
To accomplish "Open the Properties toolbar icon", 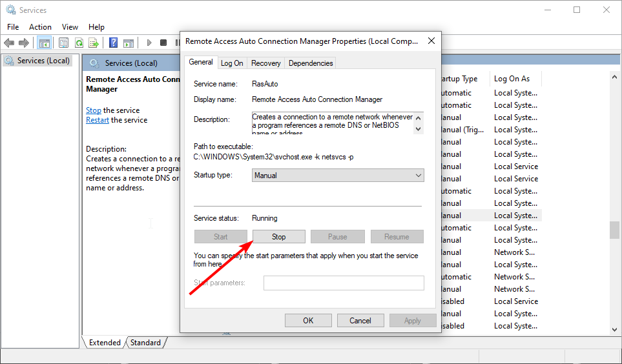I will click(x=63, y=43).
